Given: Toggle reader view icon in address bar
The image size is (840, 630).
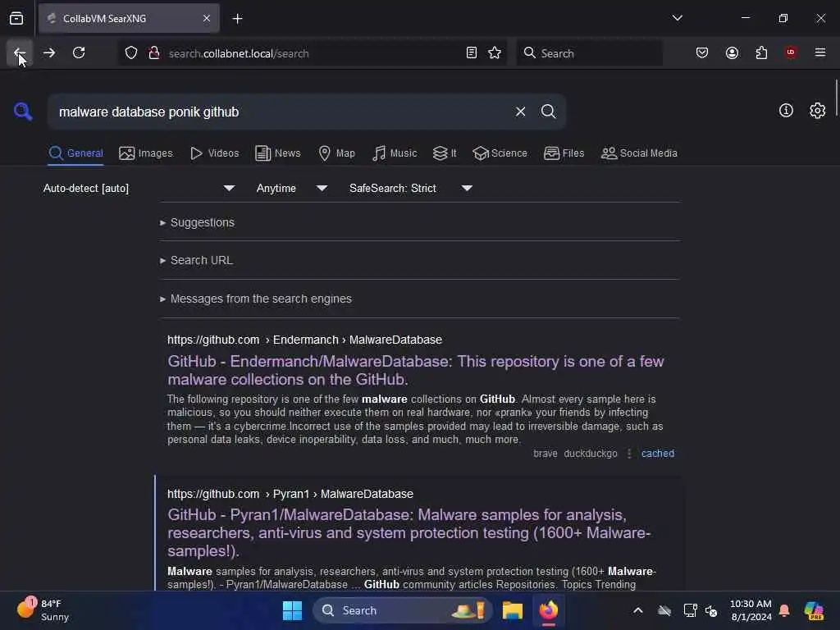Looking at the screenshot, I should point(472,52).
